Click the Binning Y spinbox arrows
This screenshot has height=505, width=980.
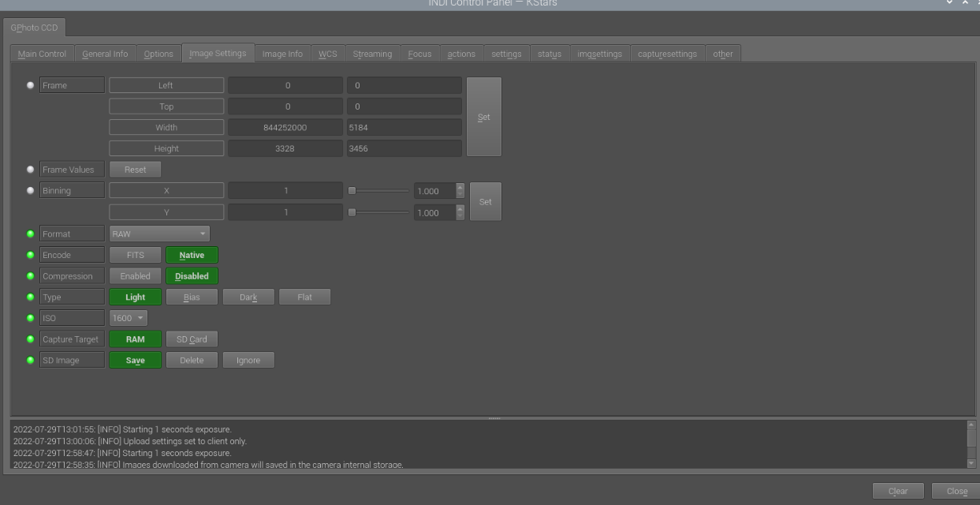point(460,212)
